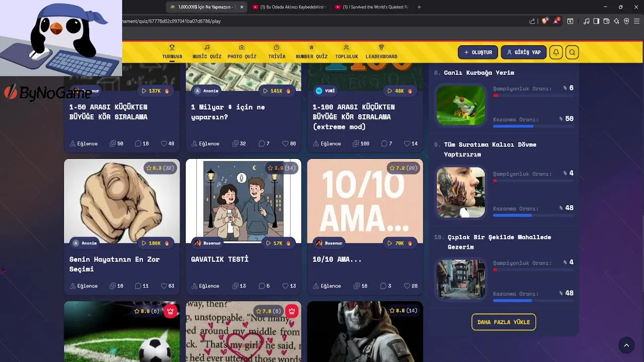644x362 pixels.
Task: Open the Brave Wallet icon
Action: (606, 21)
